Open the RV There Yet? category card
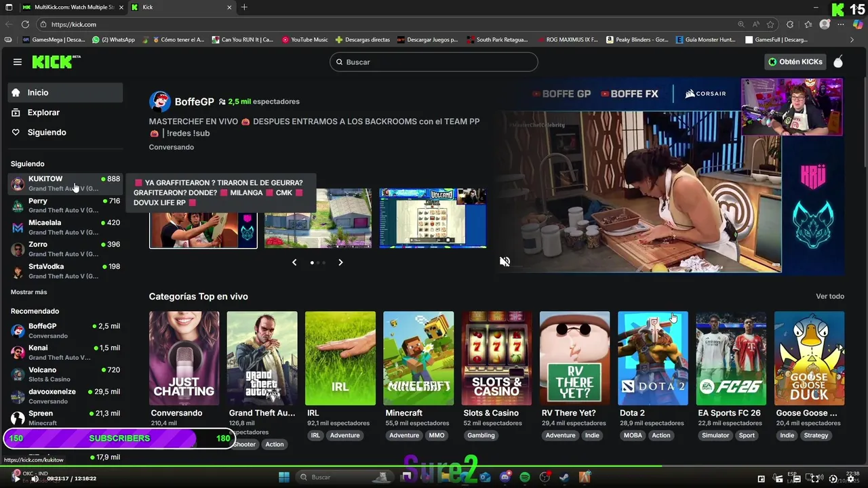Screen dimensions: 868x488 point(574,358)
